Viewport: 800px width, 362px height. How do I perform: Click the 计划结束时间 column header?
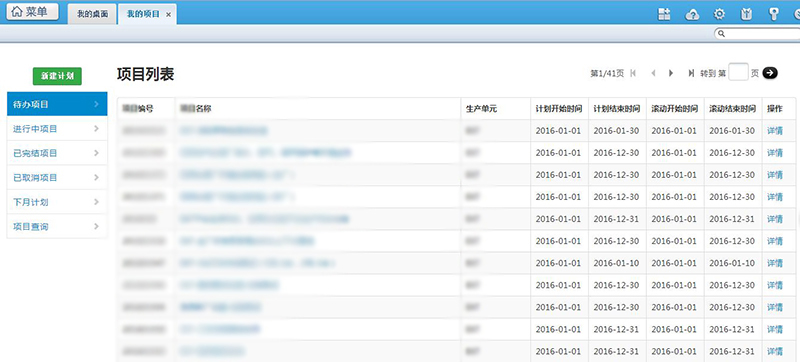(617, 109)
